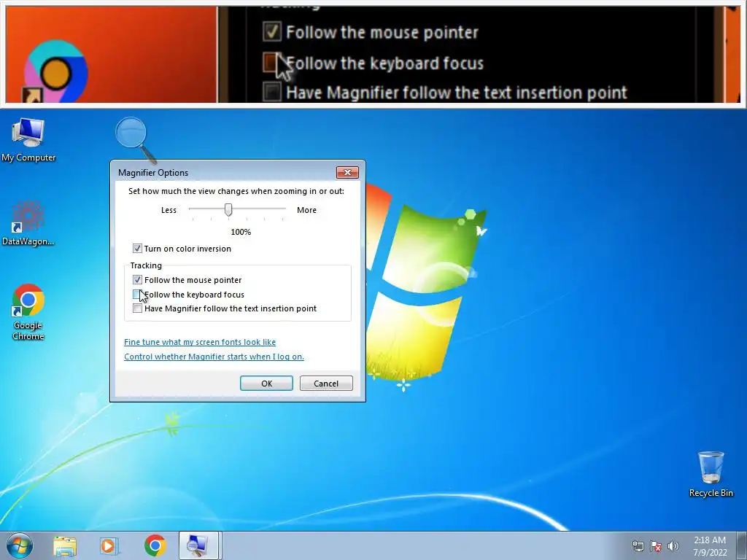Open network status tray icon

tap(638, 546)
